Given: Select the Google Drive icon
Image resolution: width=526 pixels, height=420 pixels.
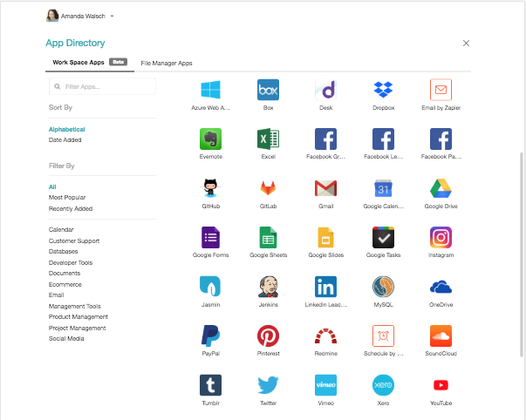Looking at the screenshot, I should [441, 188].
